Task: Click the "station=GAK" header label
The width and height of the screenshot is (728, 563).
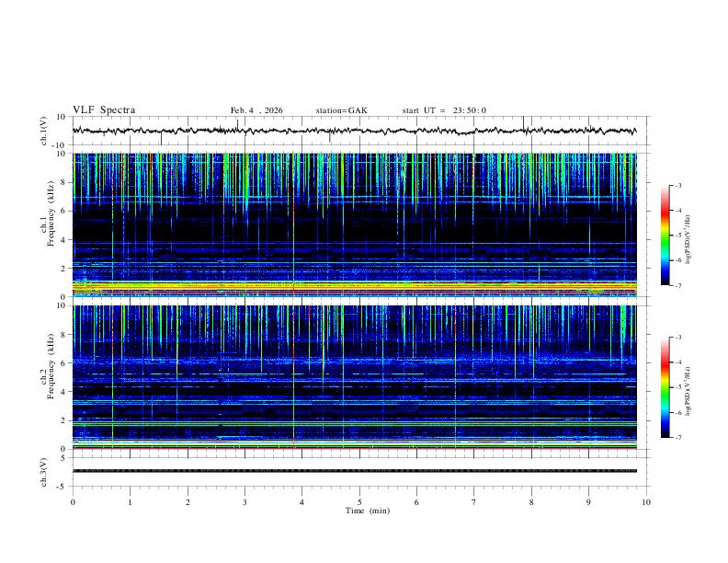Action: (341, 110)
